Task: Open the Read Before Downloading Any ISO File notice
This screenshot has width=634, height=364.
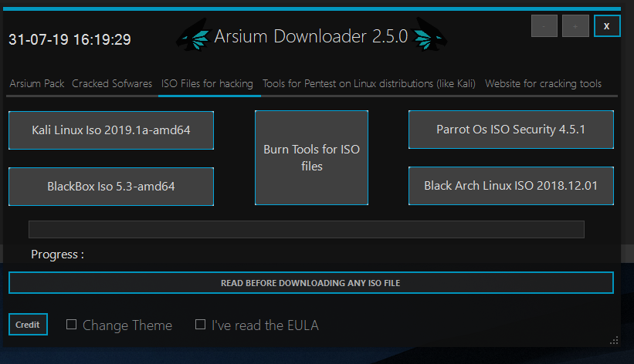Action: point(310,283)
